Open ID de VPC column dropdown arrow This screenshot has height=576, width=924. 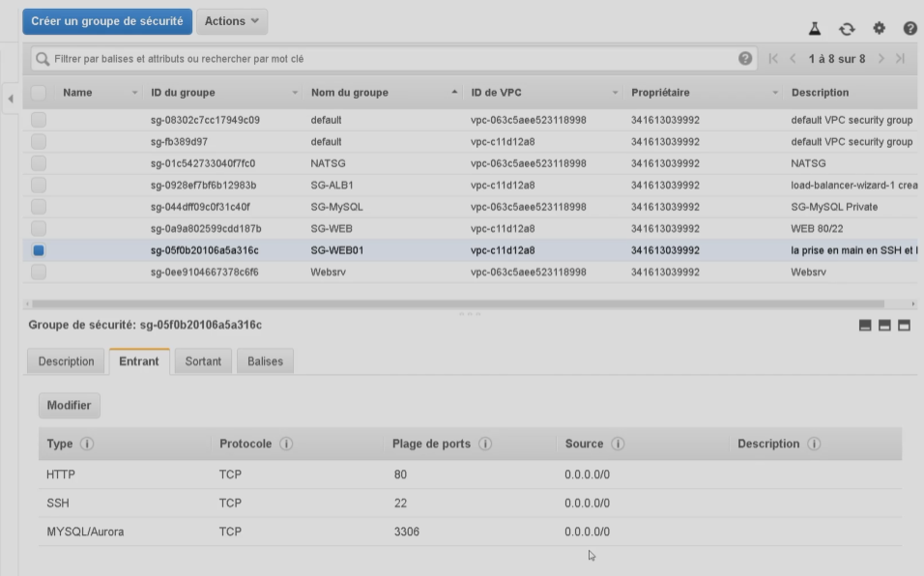pos(615,93)
